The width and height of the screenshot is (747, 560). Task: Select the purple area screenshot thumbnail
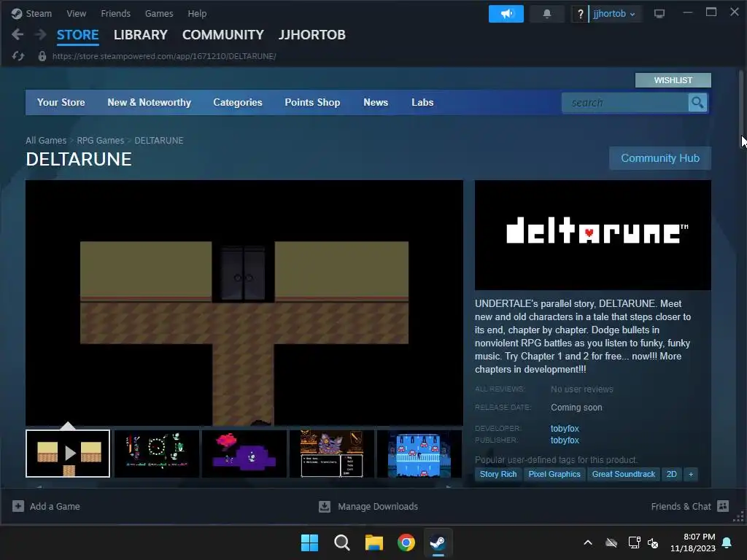click(244, 454)
